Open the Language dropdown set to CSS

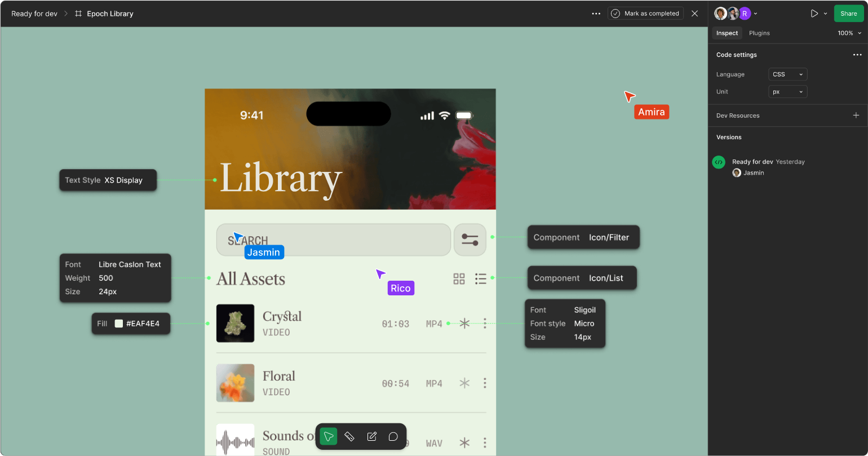(787, 74)
